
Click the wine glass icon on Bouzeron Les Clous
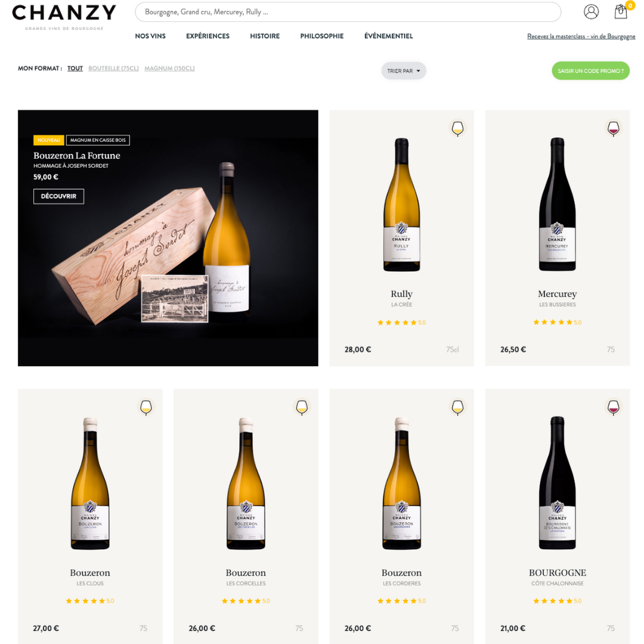pos(146,407)
